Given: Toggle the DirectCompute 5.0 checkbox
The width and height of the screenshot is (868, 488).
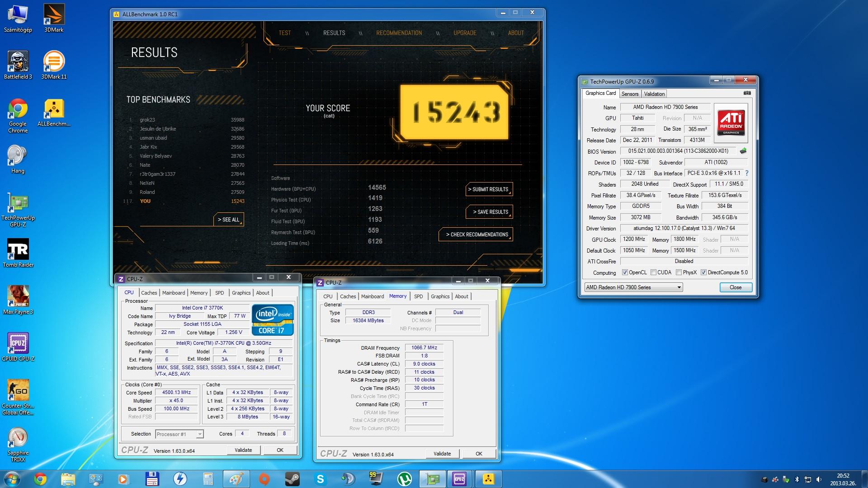Looking at the screenshot, I should (703, 272).
